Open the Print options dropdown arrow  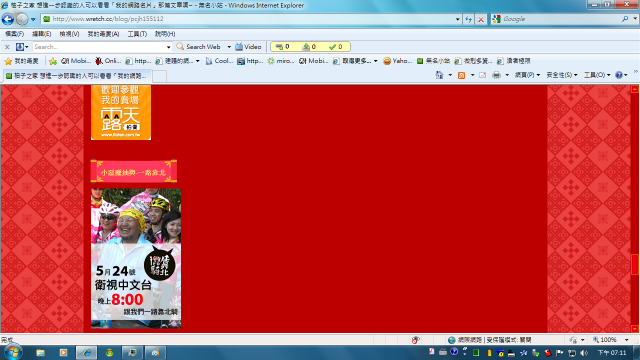[x=507, y=76]
